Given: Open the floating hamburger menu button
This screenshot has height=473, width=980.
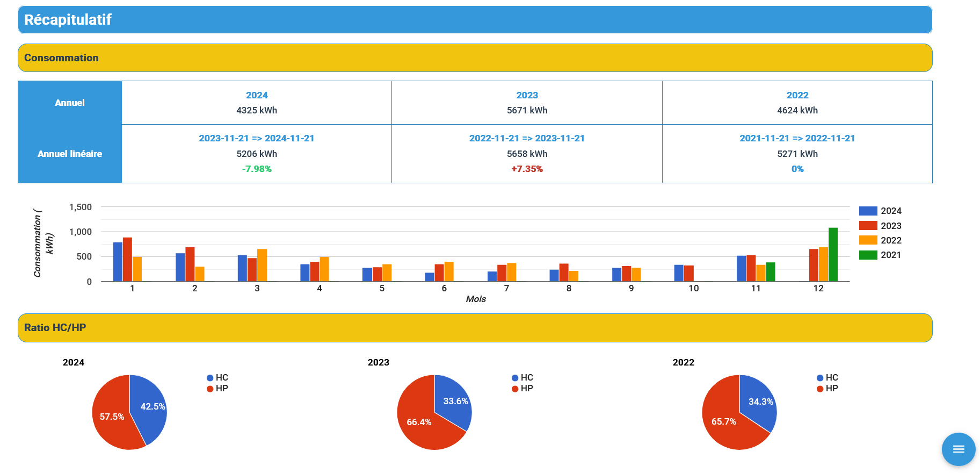Looking at the screenshot, I should tap(958, 449).
